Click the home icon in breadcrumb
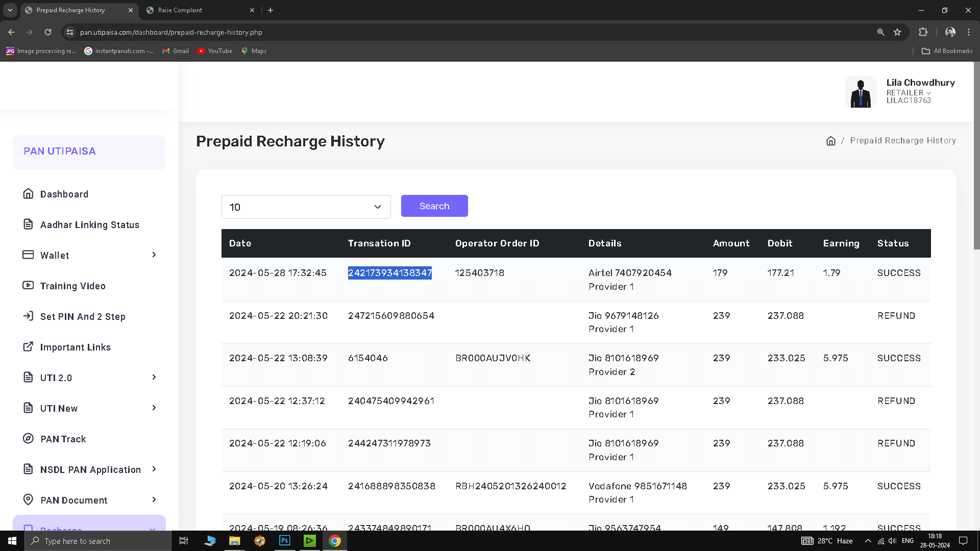The width and height of the screenshot is (980, 551). [x=831, y=141]
